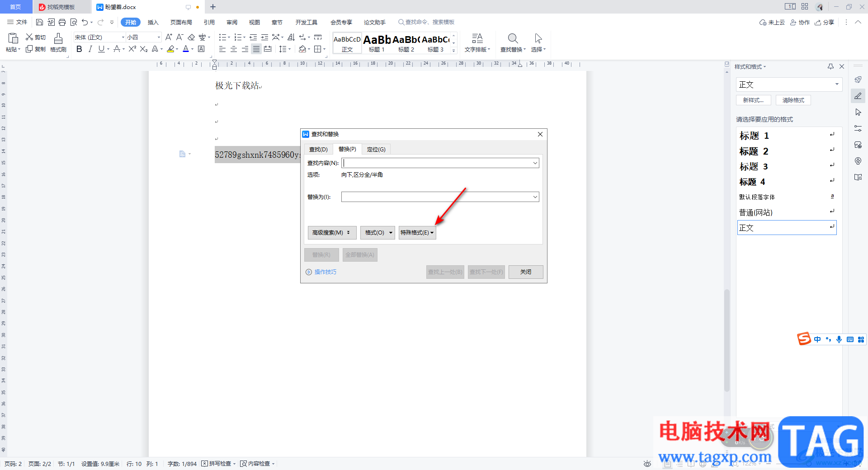Click the 新样式... button
Viewport: 868px width, 470px height.
click(x=753, y=100)
